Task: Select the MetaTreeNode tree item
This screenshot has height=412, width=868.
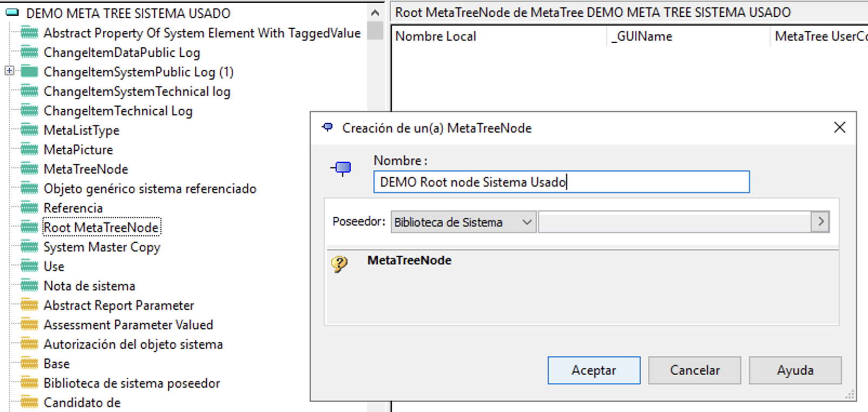Action: (x=86, y=169)
